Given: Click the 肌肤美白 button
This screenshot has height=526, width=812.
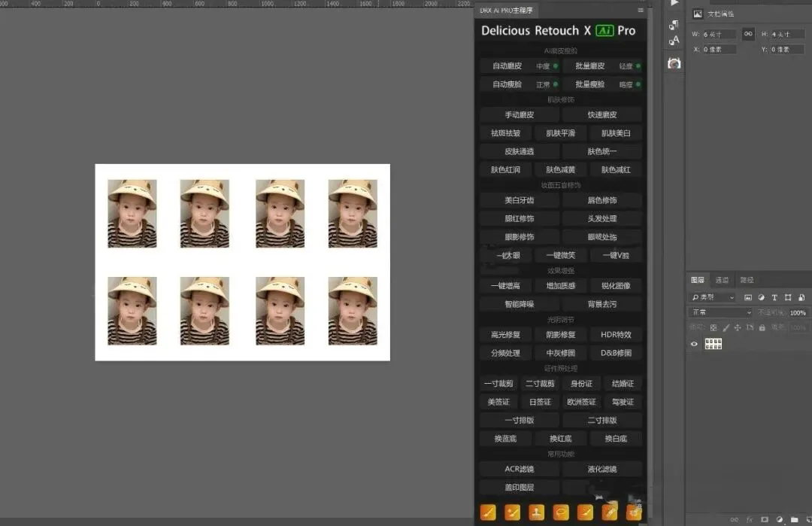Looking at the screenshot, I should coord(616,133).
